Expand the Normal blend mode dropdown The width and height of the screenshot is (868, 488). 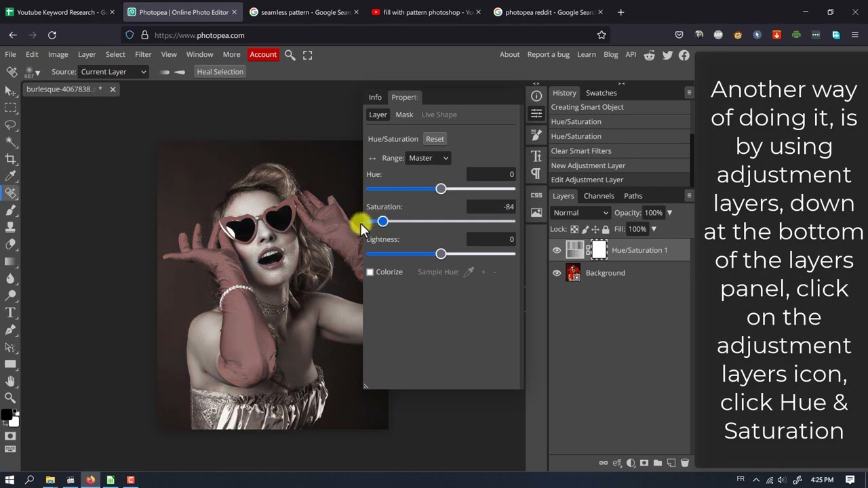pos(580,213)
